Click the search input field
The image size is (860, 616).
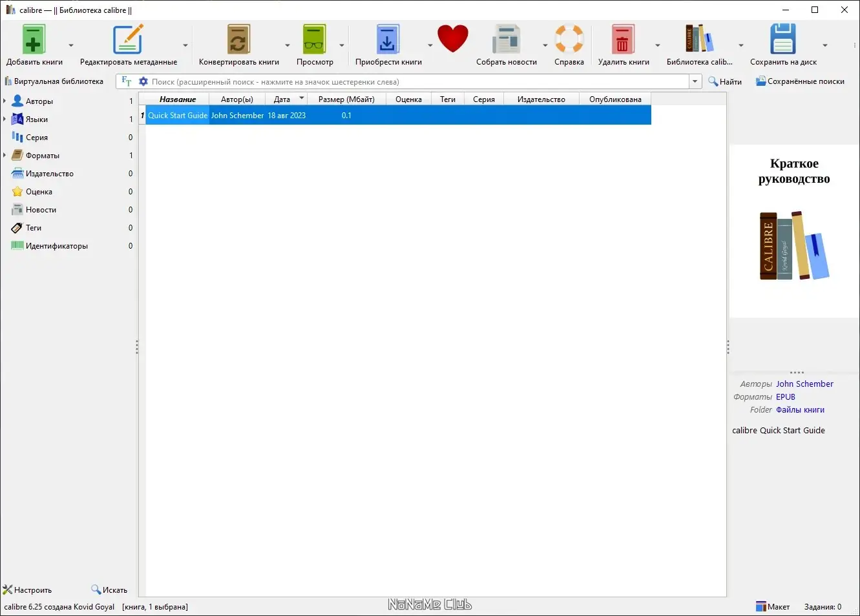click(x=419, y=82)
